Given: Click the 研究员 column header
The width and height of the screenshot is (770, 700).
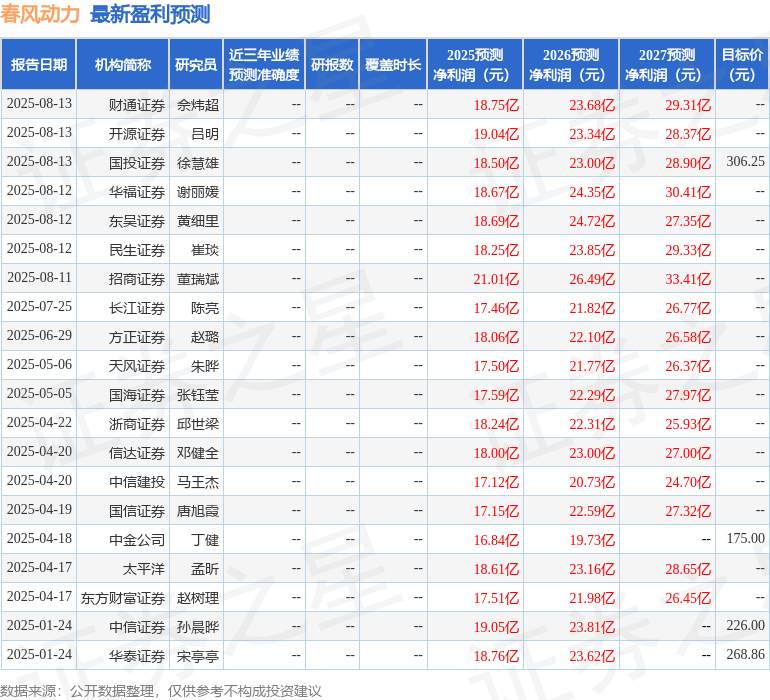Looking at the screenshot, I should click(x=196, y=65).
